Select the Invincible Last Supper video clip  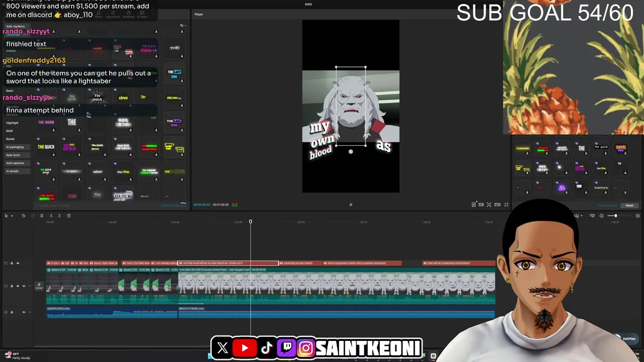337,286
